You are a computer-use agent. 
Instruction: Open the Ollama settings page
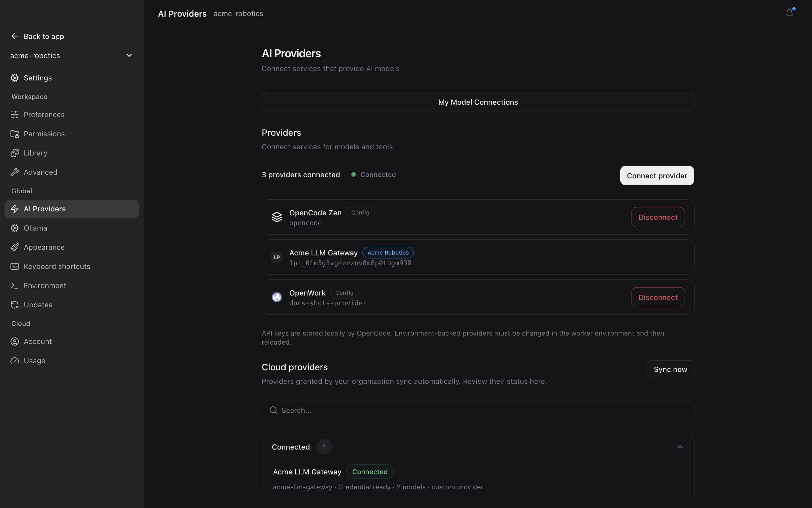coord(72,228)
